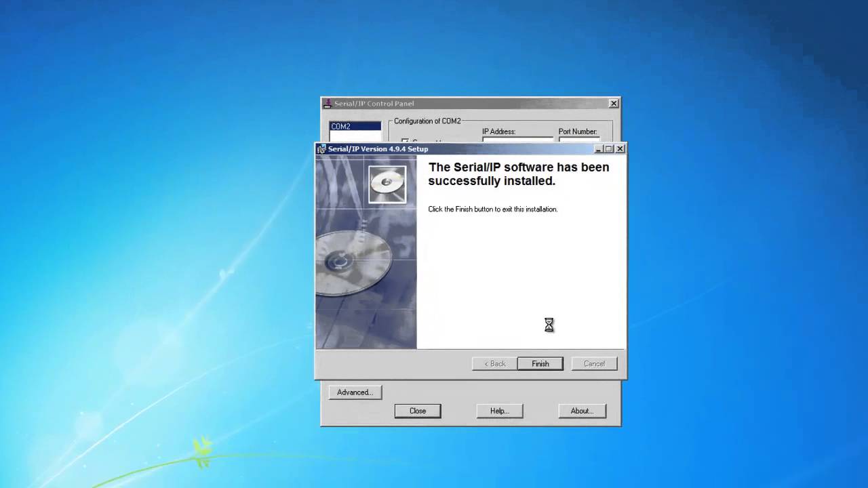Close the Serial/IP Control Panel window

point(613,104)
